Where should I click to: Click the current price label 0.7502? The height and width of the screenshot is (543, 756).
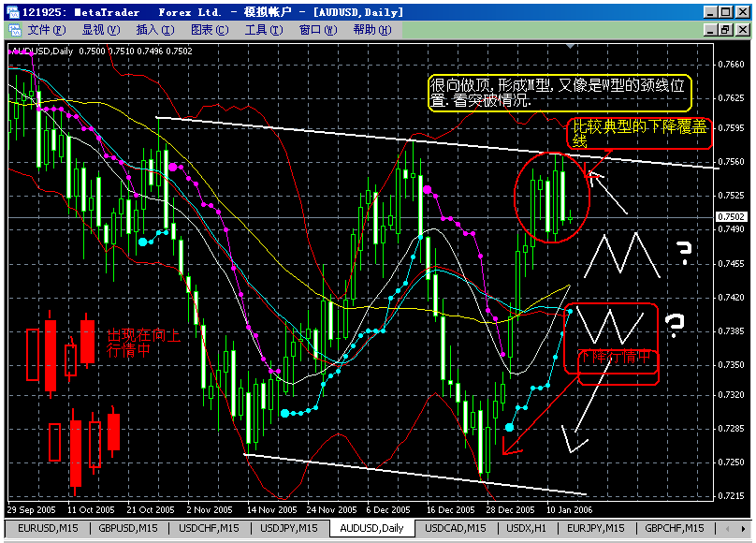pyautogui.click(x=731, y=217)
